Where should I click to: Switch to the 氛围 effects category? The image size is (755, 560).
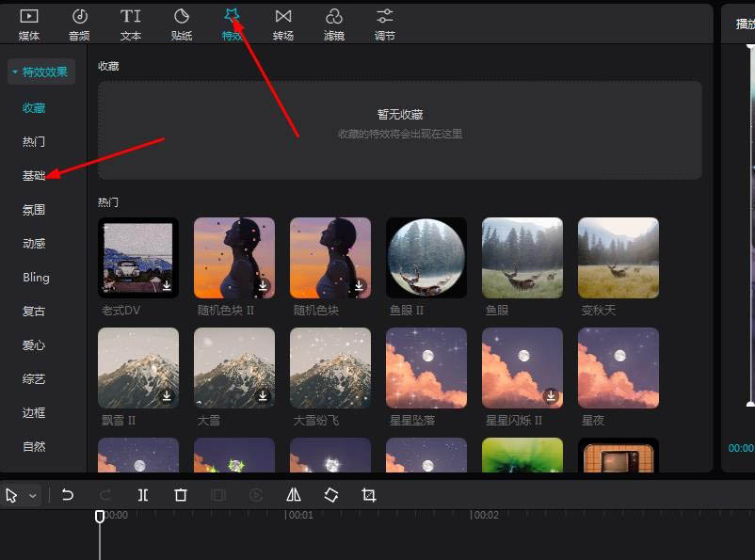[34, 209]
